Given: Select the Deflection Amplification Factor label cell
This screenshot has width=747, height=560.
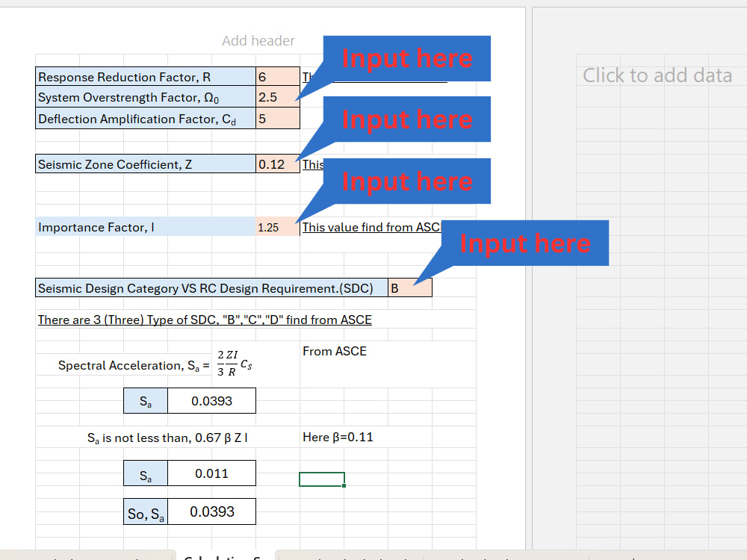Looking at the screenshot, I should [x=146, y=119].
